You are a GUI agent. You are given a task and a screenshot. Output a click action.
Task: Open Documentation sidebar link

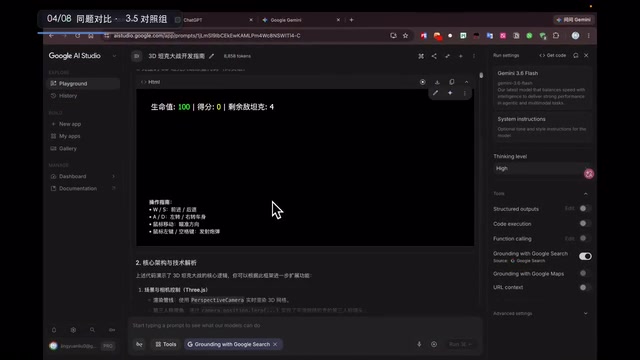78,188
